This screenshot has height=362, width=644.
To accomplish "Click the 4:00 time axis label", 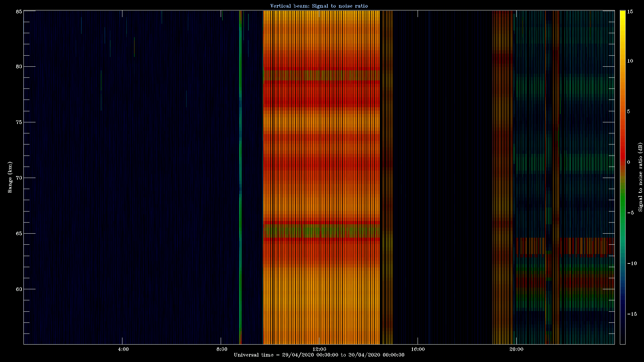I will [x=123, y=349].
